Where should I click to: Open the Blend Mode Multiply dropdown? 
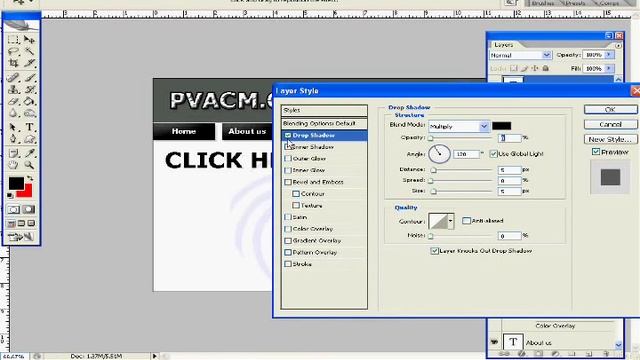coord(484,127)
